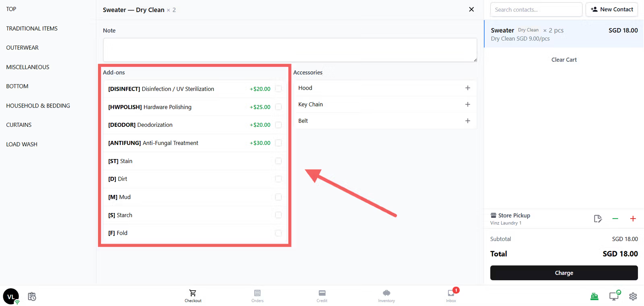Check the Mud add-on box
This screenshot has width=644, height=306.
point(278,197)
